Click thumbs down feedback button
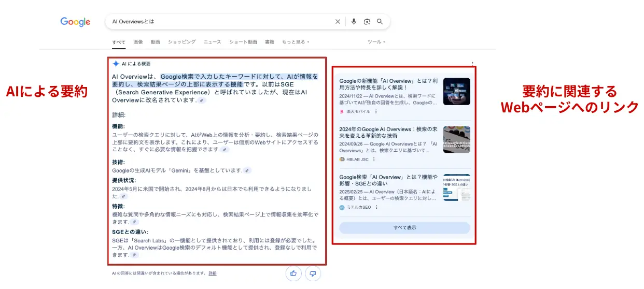The width and height of the screenshot is (644, 289). coord(313,273)
